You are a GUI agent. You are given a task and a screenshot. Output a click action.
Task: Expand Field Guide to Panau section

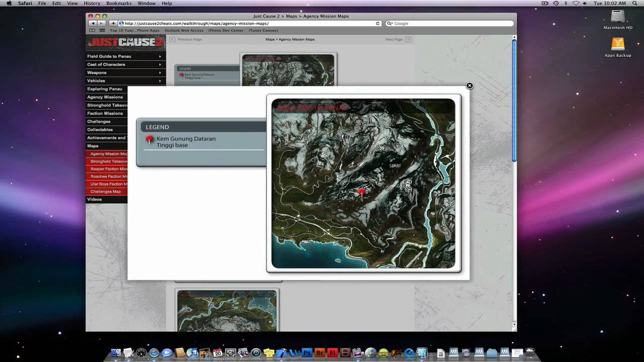tap(126, 56)
